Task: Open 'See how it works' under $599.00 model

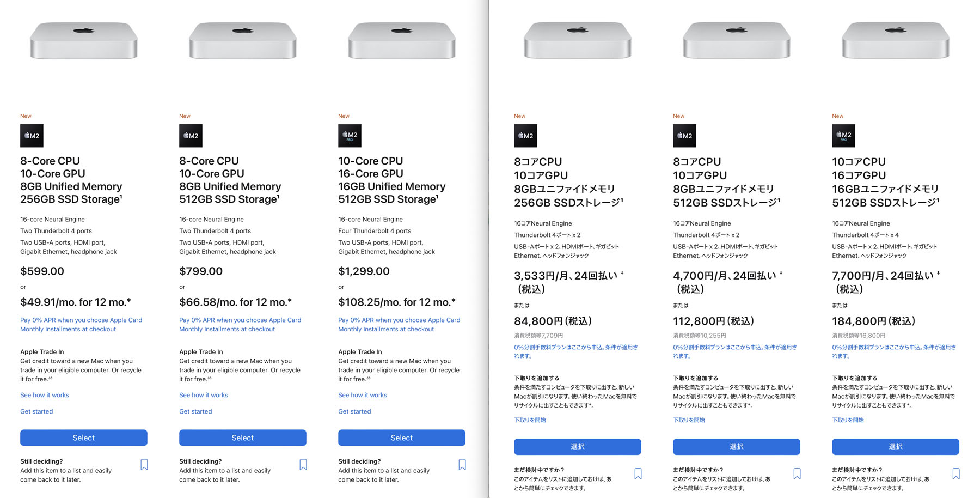Action: pos(45,395)
